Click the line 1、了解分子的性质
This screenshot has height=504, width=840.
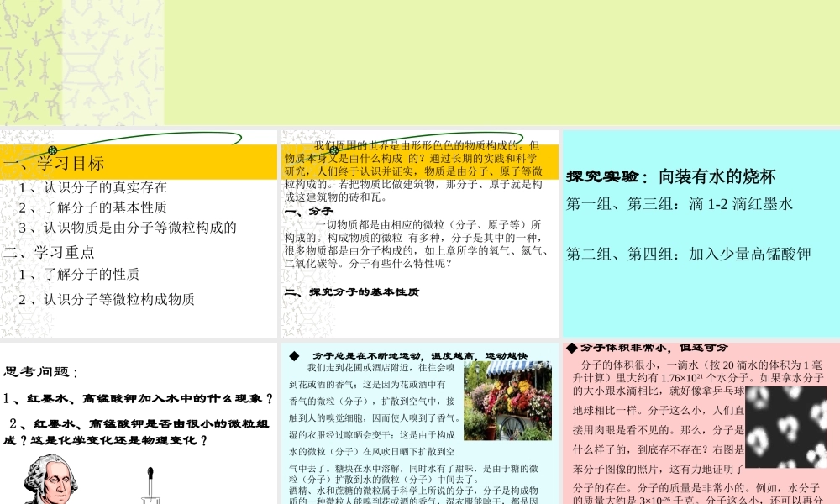click(79, 274)
